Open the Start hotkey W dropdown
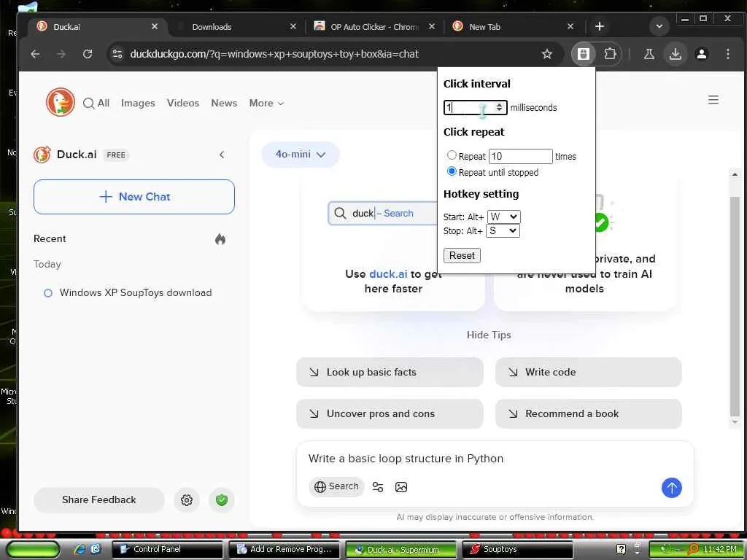Image resolution: width=747 pixels, height=560 pixels. coord(503,217)
